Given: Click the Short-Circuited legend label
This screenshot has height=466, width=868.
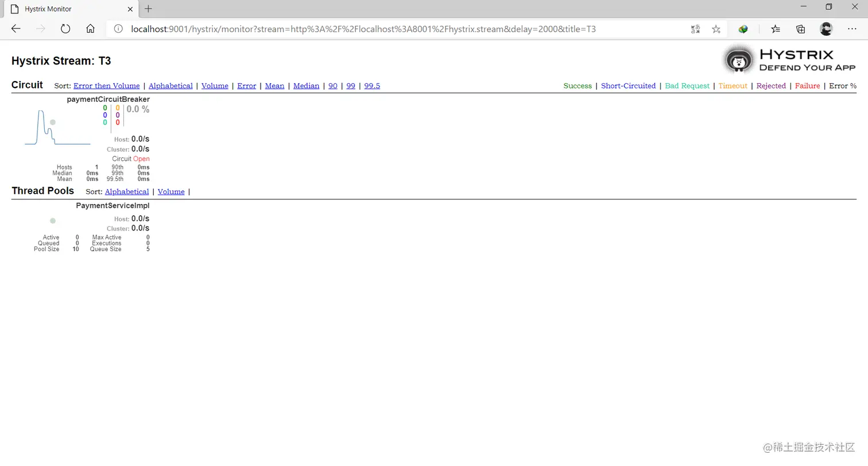Looking at the screenshot, I should click(x=628, y=86).
